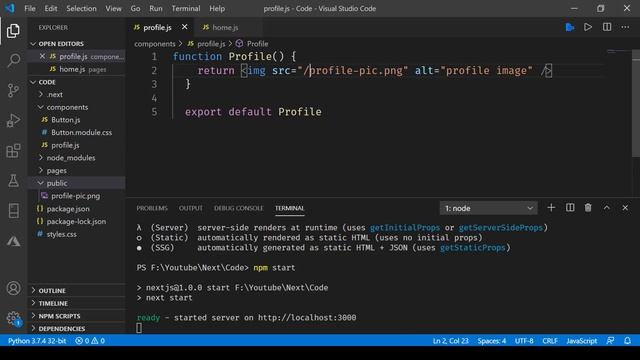Open the Azure triangle icon view

point(13,241)
